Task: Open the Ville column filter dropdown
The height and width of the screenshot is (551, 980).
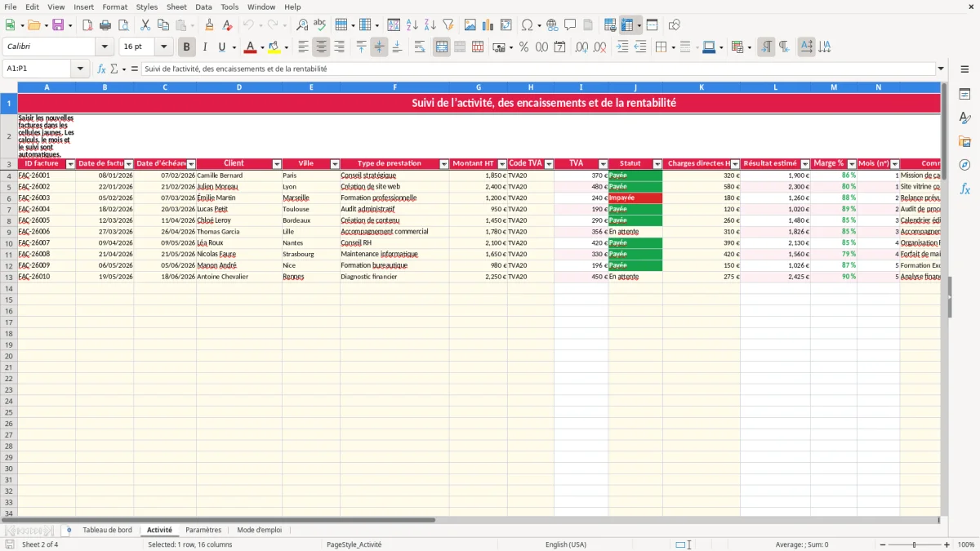Action: coord(334,164)
